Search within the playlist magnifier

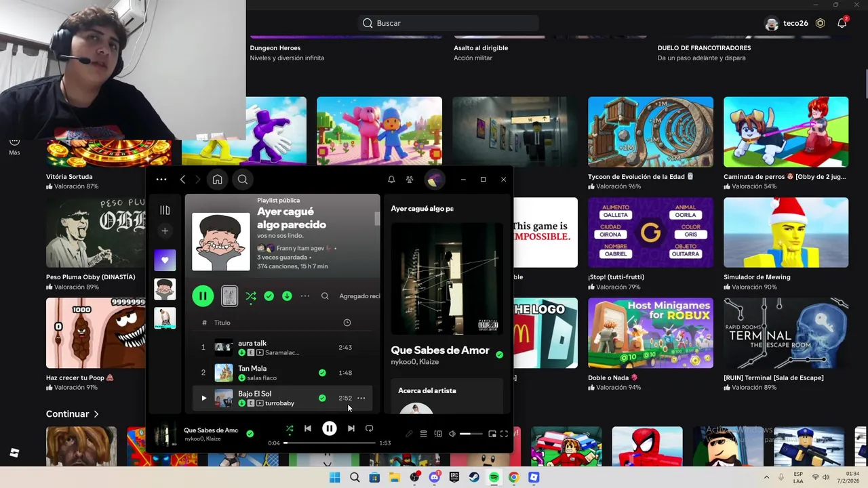click(x=325, y=296)
